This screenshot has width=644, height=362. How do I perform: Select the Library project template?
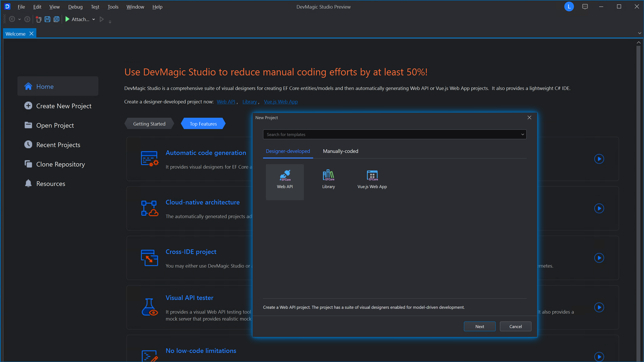point(328,182)
